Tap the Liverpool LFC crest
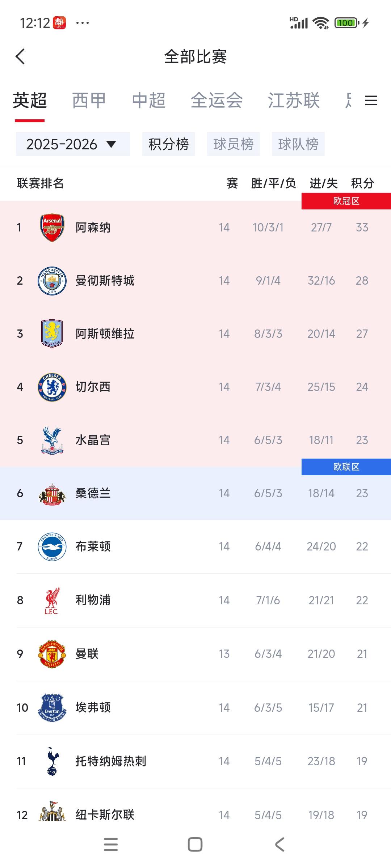The width and height of the screenshot is (391, 868). tap(52, 600)
